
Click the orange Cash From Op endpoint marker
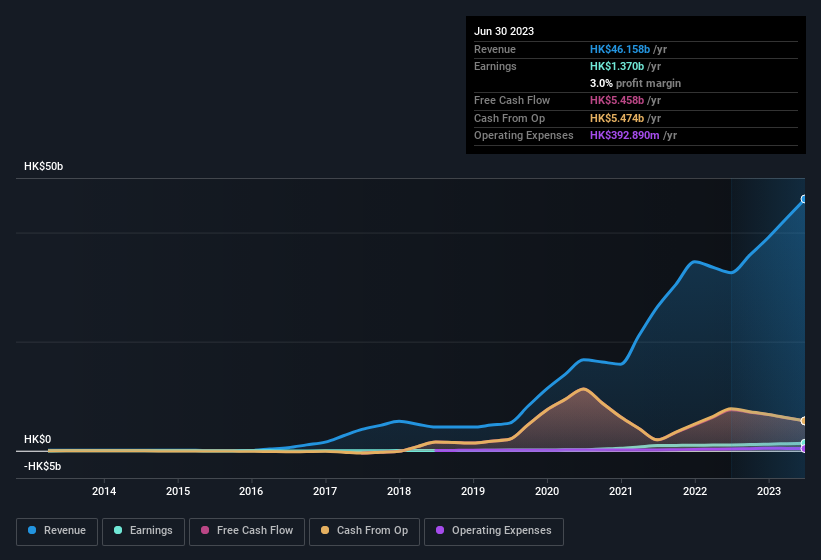pos(804,421)
